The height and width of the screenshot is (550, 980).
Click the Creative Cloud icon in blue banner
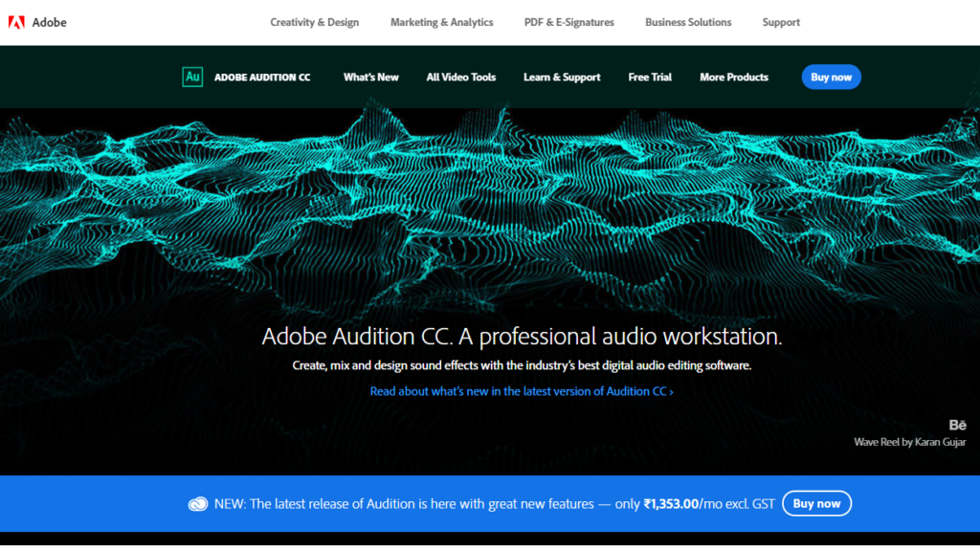[198, 504]
